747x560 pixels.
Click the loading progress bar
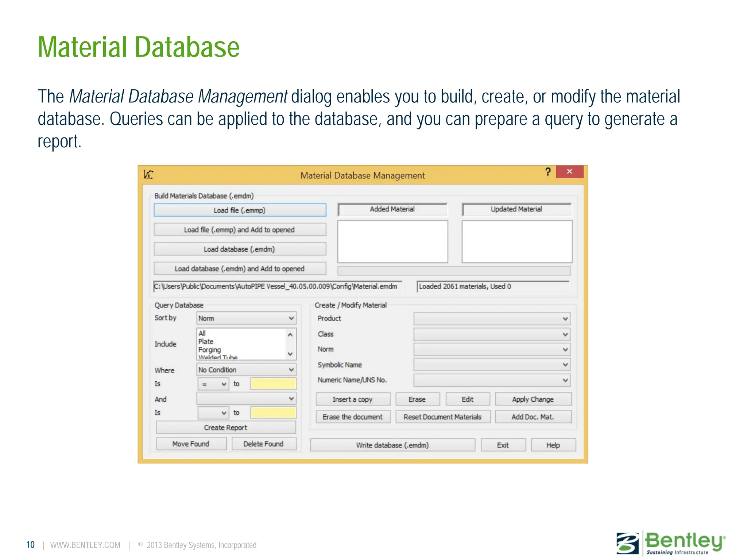[454, 271]
